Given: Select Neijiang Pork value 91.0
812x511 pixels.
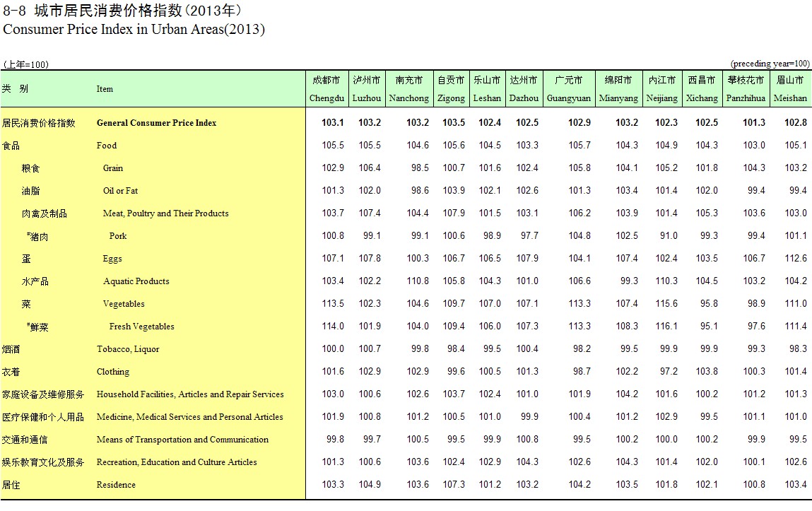Looking at the screenshot, I should click(669, 236).
